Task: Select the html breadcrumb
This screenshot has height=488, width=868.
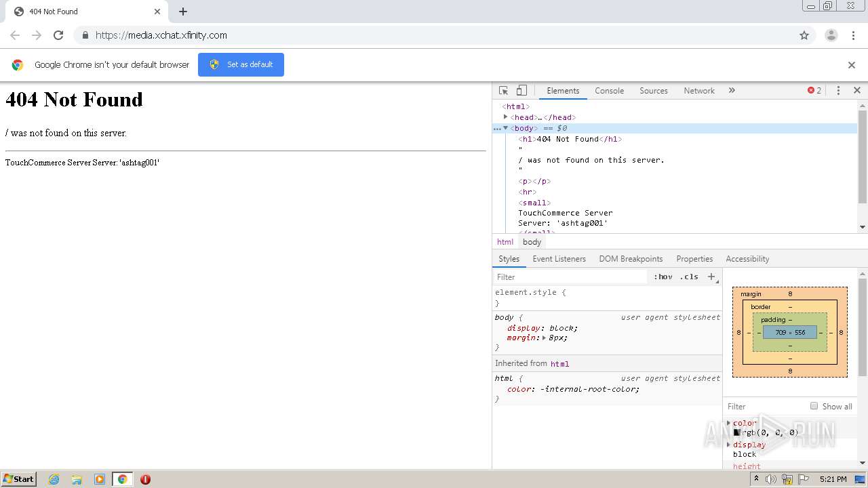Action: pos(505,242)
